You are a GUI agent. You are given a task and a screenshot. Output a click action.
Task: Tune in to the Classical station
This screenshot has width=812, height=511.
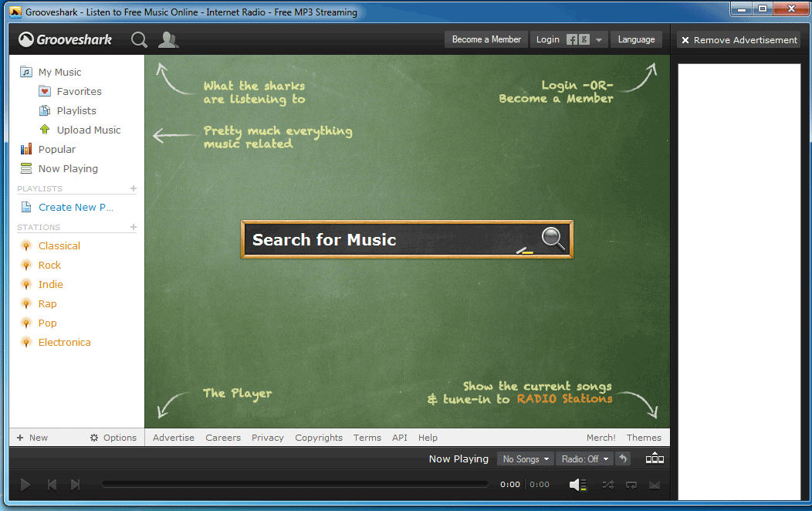pos(50,246)
